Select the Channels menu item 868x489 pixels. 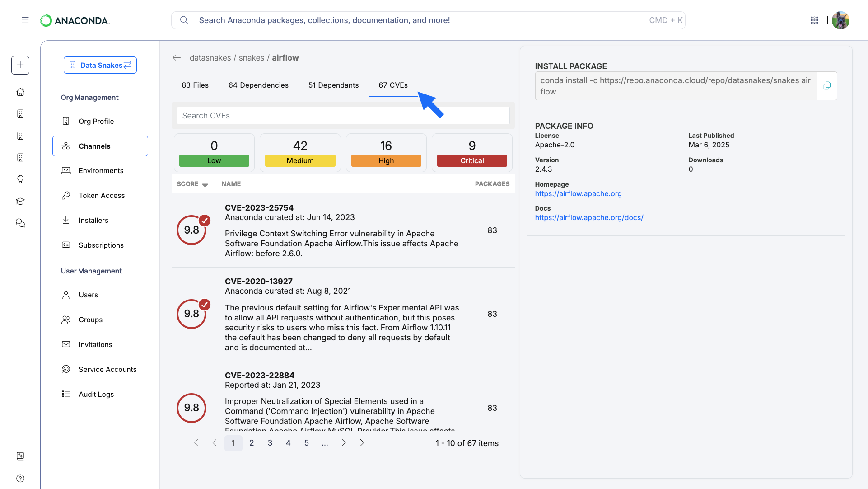coord(95,146)
